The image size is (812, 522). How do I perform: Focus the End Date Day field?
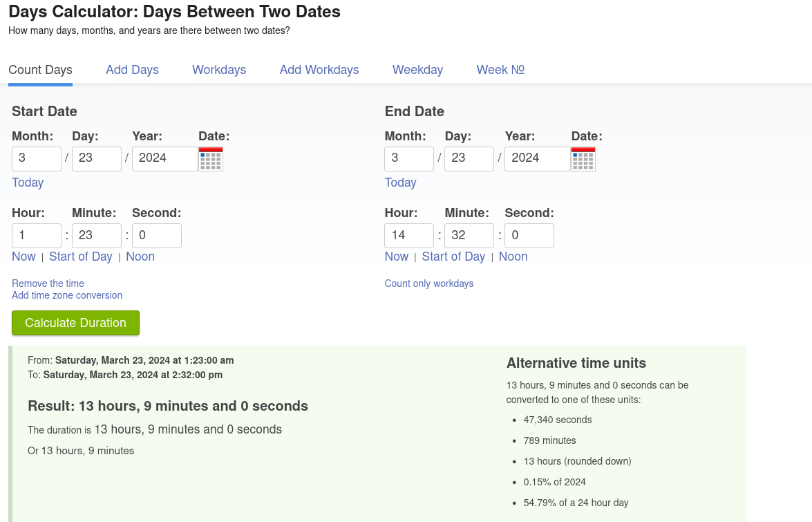(469, 159)
